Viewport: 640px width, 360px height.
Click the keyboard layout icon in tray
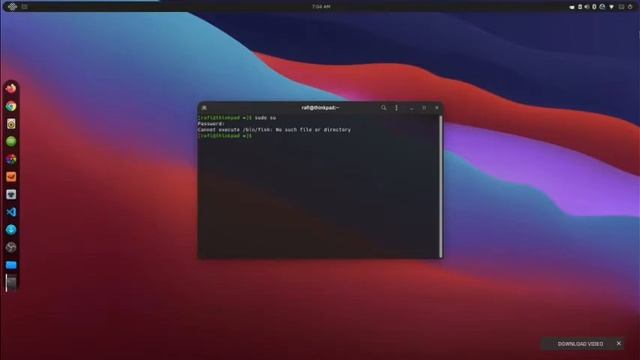(x=621, y=7)
